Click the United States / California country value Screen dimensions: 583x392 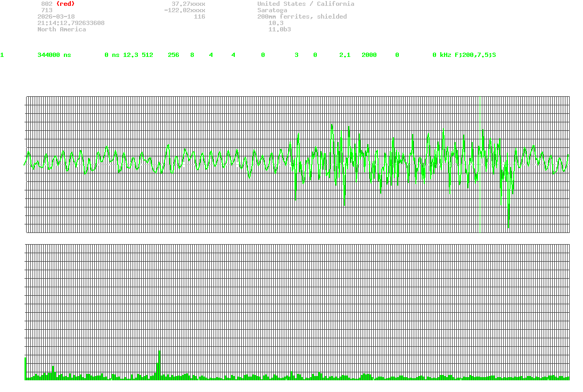(306, 4)
